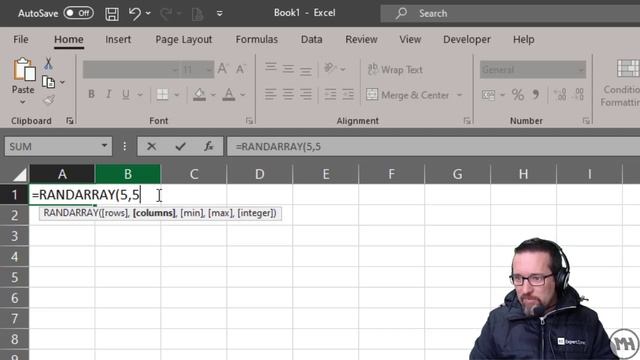Open the Name Box dropdown arrow

(104, 146)
